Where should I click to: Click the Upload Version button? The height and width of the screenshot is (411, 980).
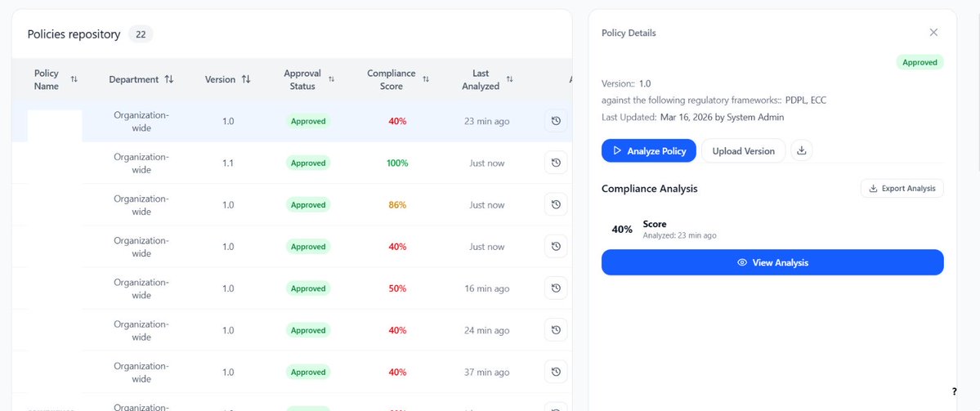(743, 150)
